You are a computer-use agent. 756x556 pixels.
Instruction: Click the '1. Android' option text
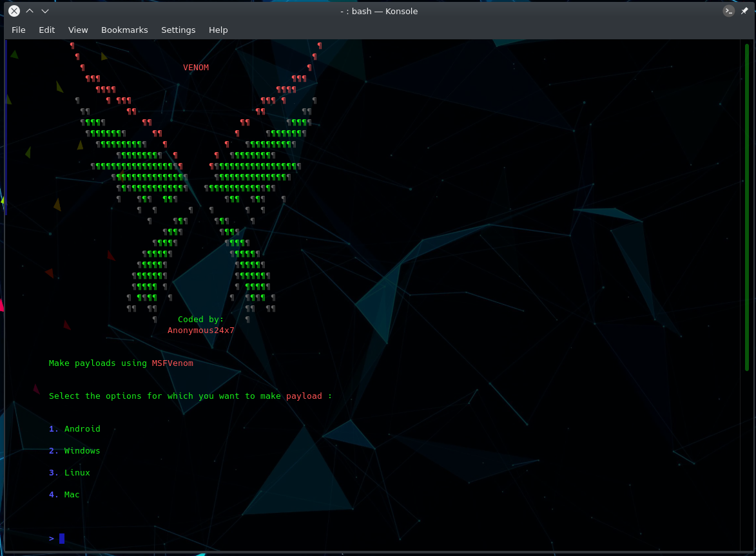tap(75, 429)
